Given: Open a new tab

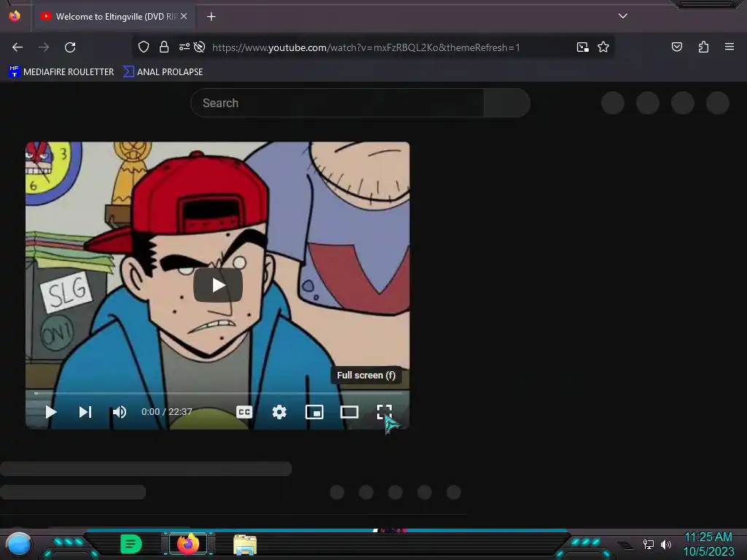Looking at the screenshot, I should (x=211, y=17).
